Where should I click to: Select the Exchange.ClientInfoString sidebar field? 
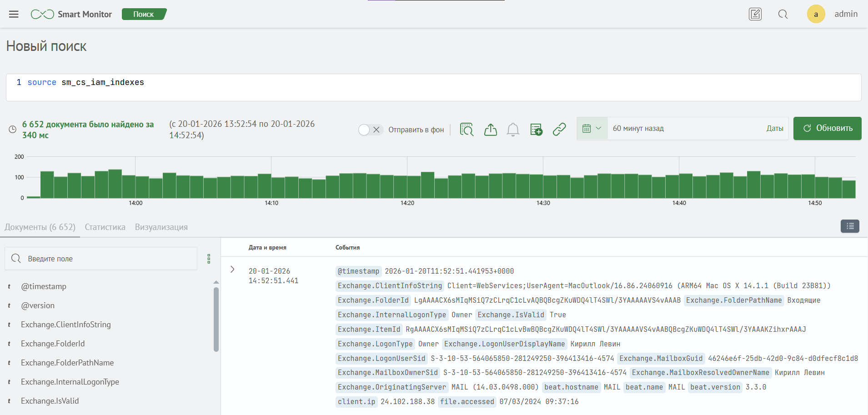tap(66, 325)
